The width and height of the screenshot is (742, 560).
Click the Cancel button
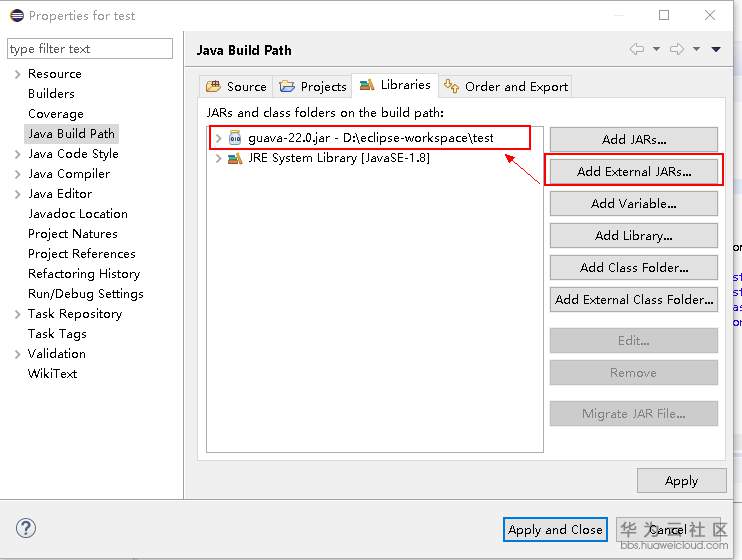click(x=668, y=530)
